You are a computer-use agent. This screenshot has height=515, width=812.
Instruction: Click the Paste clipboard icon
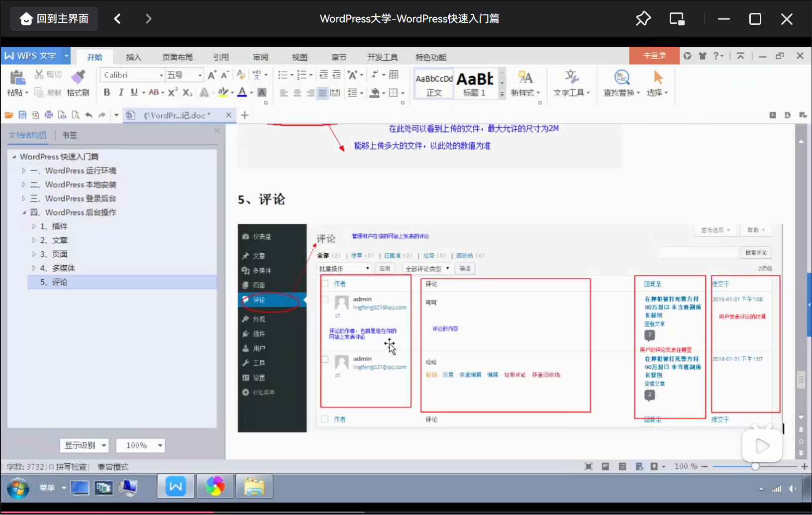pyautogui.click(x=17, y=78)
